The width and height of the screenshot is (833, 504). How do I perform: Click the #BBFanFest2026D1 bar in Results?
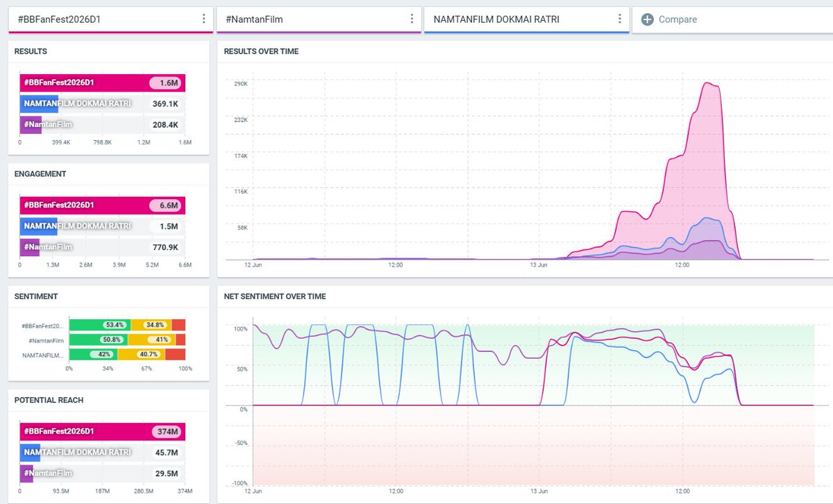coord(102,83)
